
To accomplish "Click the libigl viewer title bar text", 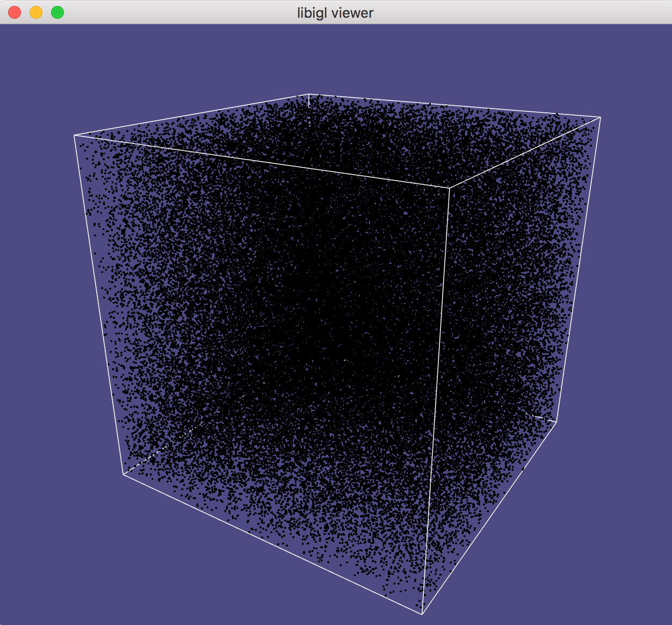I will pos(336,12).
